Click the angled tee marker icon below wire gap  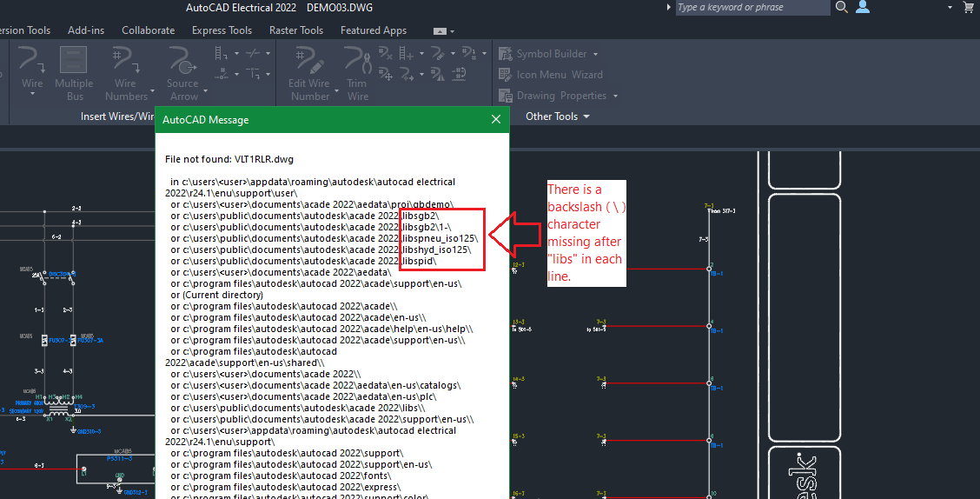coord(253,75)
